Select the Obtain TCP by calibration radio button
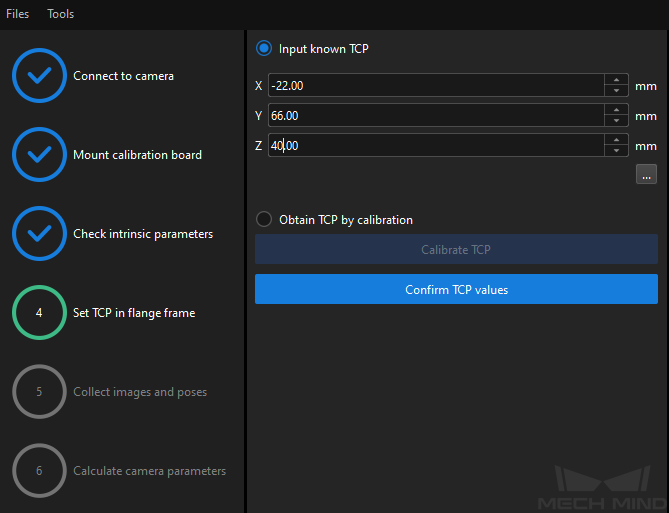Viewport: 669px width, 513px height. click(264, 219)
